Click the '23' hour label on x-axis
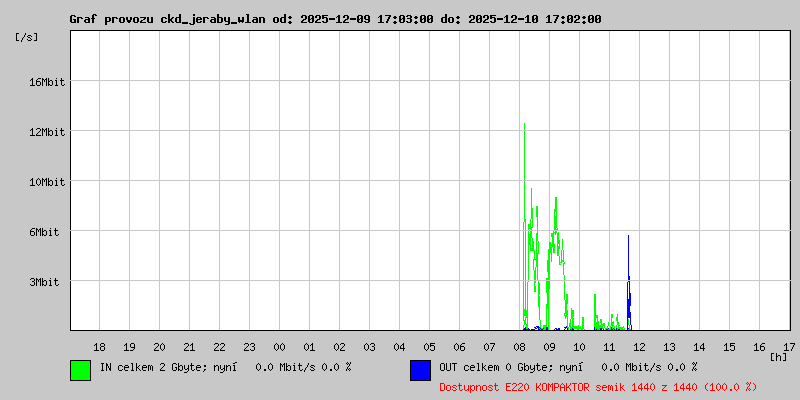The image size is (800, 400). (x=249, y=347)
